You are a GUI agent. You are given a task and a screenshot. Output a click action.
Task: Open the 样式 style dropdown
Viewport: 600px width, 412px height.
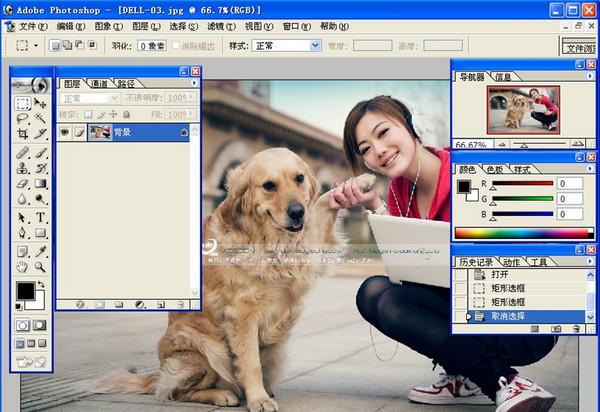pyautogui.click(x=286, y=46)
